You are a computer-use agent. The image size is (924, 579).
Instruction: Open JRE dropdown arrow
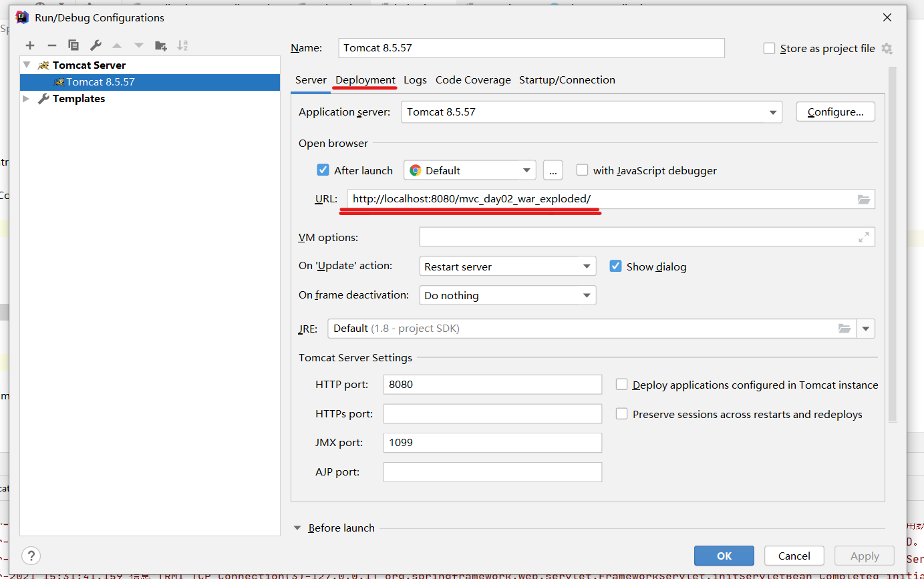(867, 329)
